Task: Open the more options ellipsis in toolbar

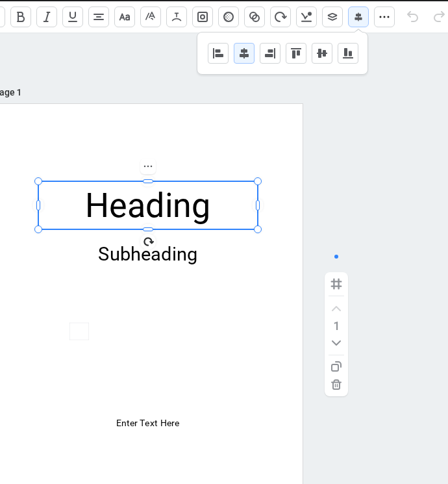Action: coord(384,17)
